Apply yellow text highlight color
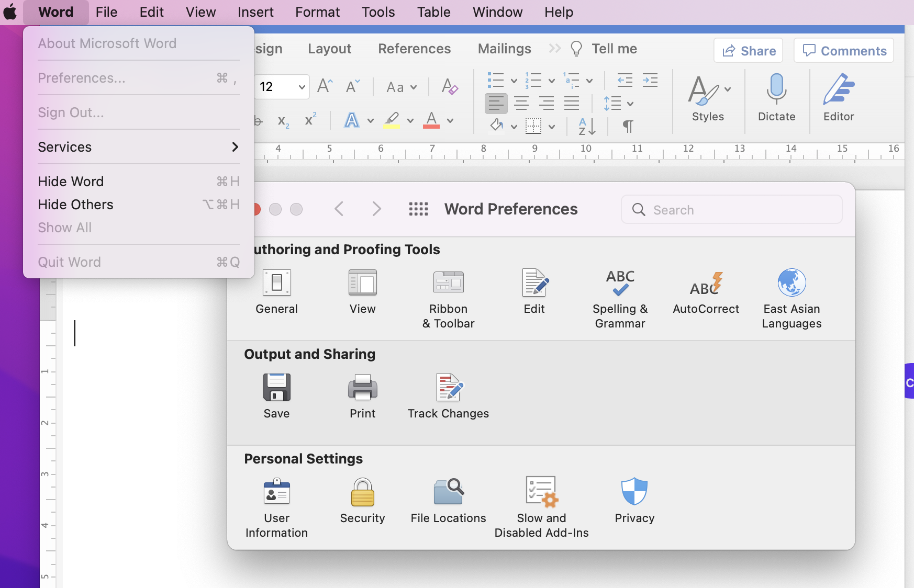Viewport: 914px width, 588px height. 392,120
